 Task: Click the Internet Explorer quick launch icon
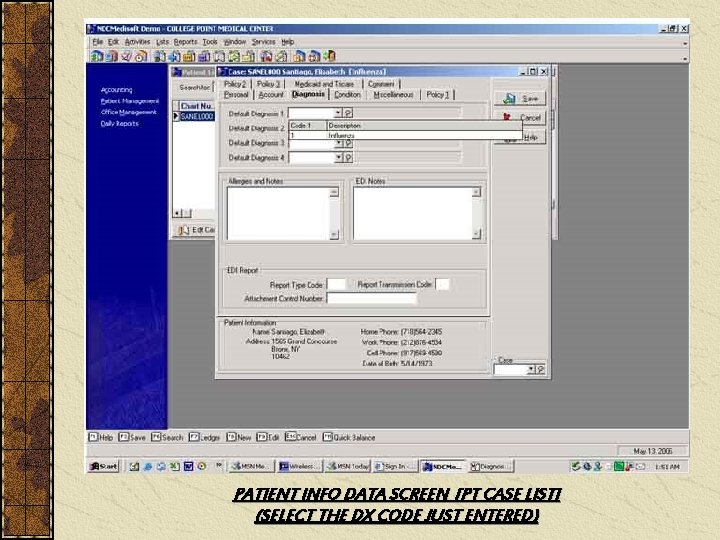[x=148, y=467]
